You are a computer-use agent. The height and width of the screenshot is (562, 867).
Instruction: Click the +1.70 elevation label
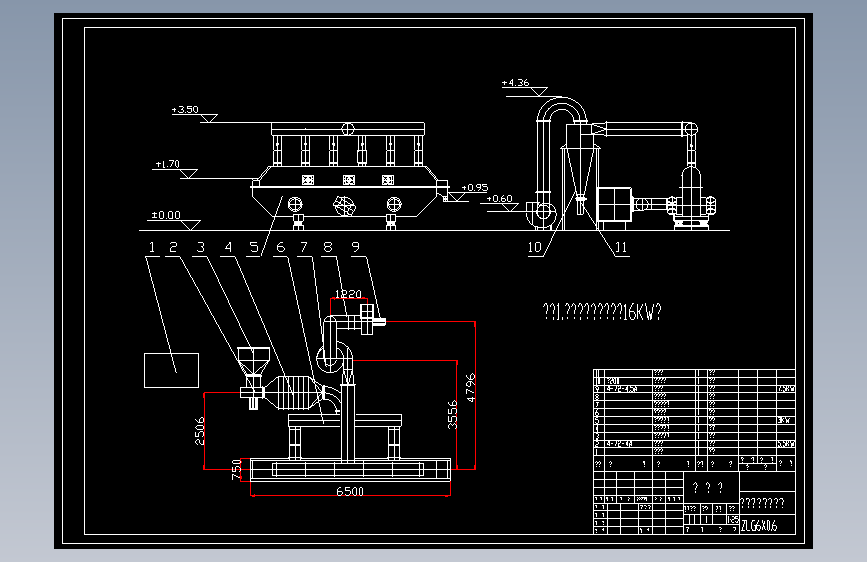tap(168, 164)
